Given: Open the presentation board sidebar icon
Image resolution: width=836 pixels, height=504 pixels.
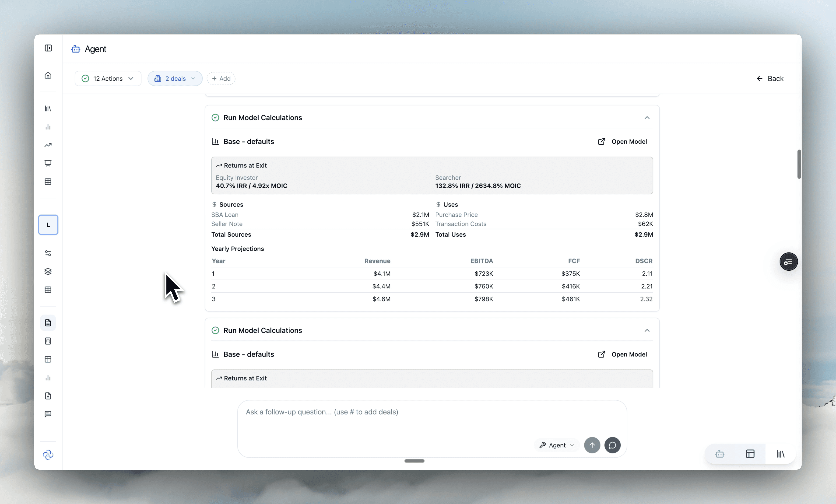Looking at the screenshot, I should [48, 163].
